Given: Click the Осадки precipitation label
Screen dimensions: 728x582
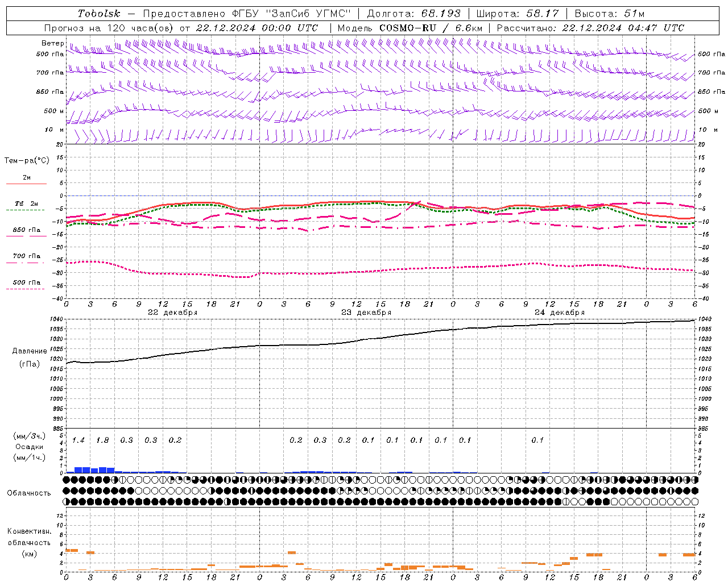Looking at the screenshot, I should click(30, 447).
